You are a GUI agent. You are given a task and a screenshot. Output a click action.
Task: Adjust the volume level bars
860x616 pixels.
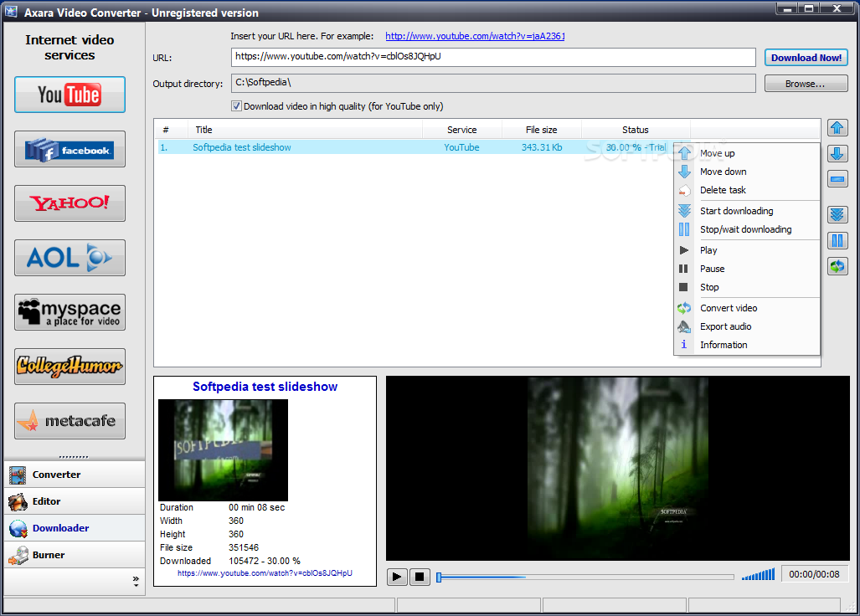[x=759, y=574]
